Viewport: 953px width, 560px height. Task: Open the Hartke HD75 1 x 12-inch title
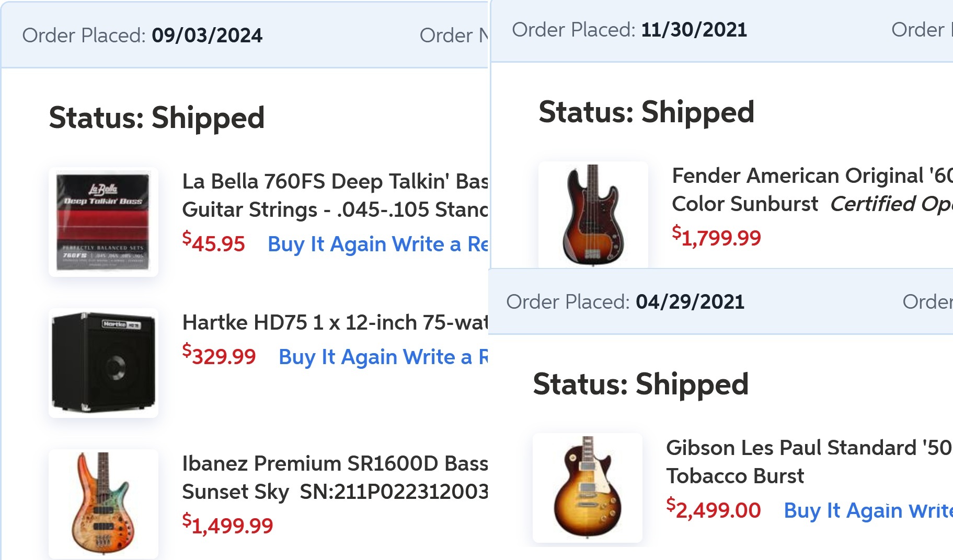335,323
